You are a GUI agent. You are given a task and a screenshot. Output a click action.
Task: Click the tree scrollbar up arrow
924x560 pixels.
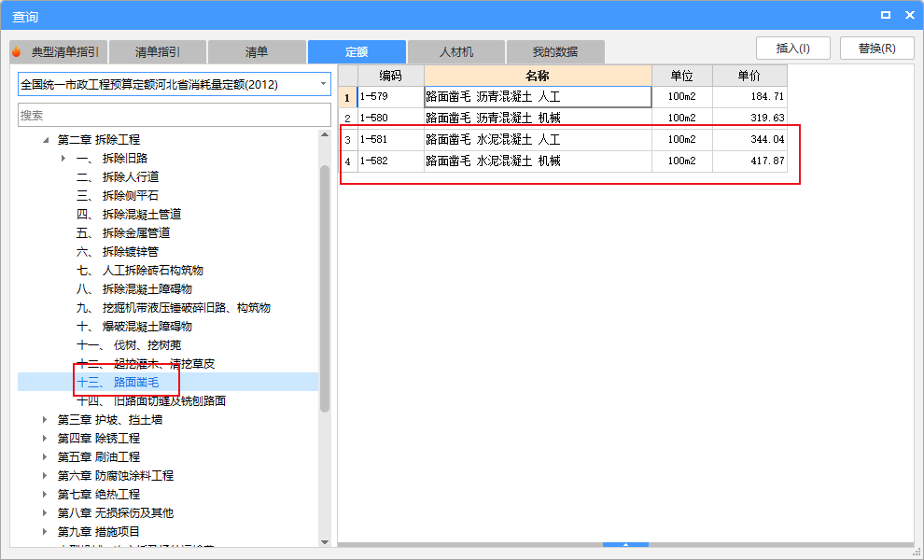tap(325, 135)
